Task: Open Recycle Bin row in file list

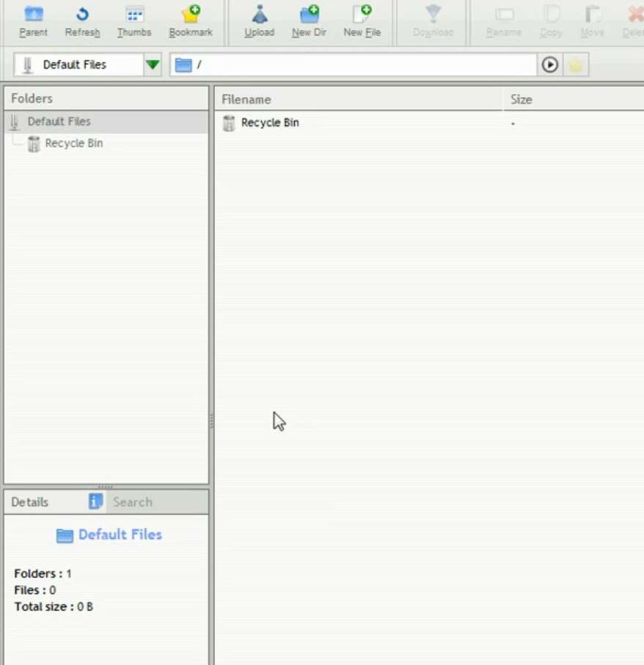Action: [x=428, y=123]
